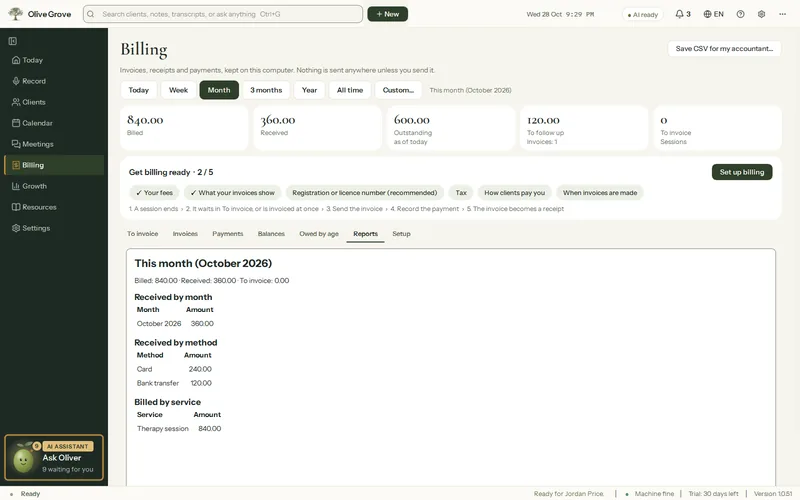Open the Owed by age tab
Screen dimensions: 800x500
[319, 234]
